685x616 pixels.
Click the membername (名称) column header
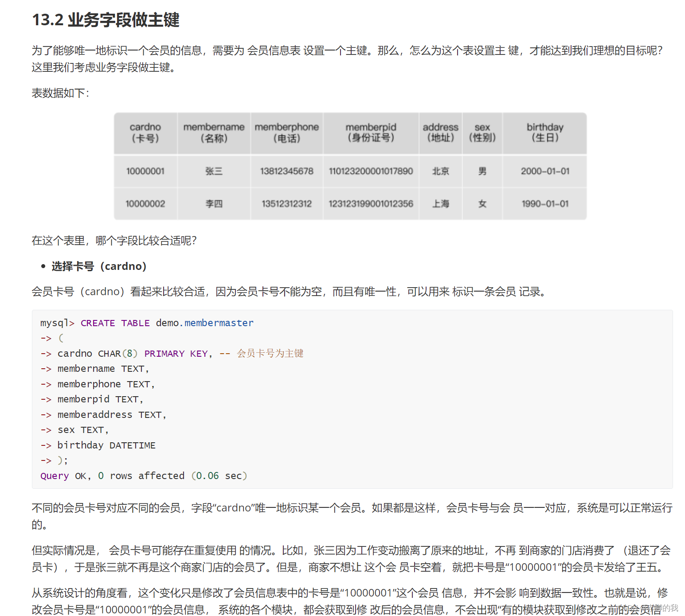[214, 133]
